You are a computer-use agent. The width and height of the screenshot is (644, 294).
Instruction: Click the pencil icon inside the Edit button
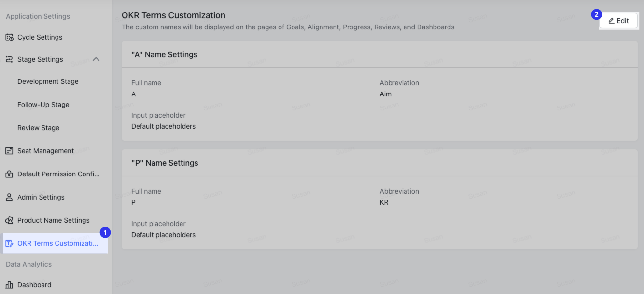tap(610, 21)
